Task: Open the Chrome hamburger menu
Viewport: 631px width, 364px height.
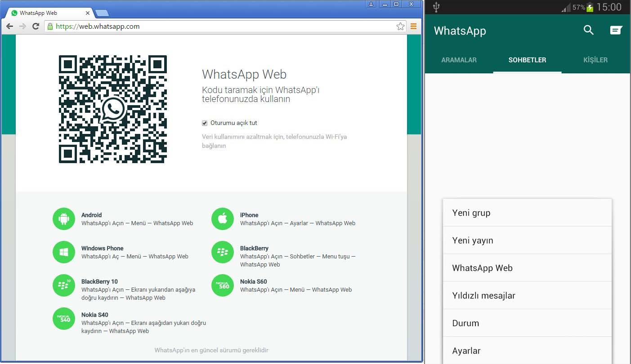Action: tap(413, 27)
